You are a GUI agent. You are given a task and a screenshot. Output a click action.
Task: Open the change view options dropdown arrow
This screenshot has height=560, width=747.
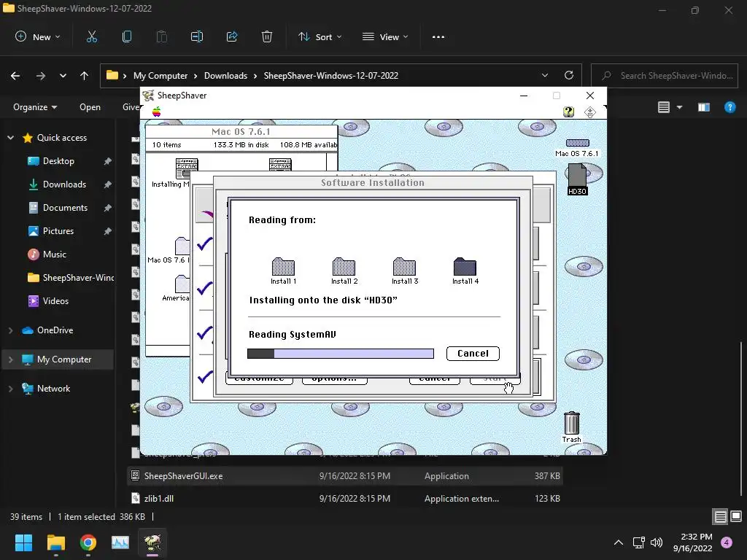point(680,107)
